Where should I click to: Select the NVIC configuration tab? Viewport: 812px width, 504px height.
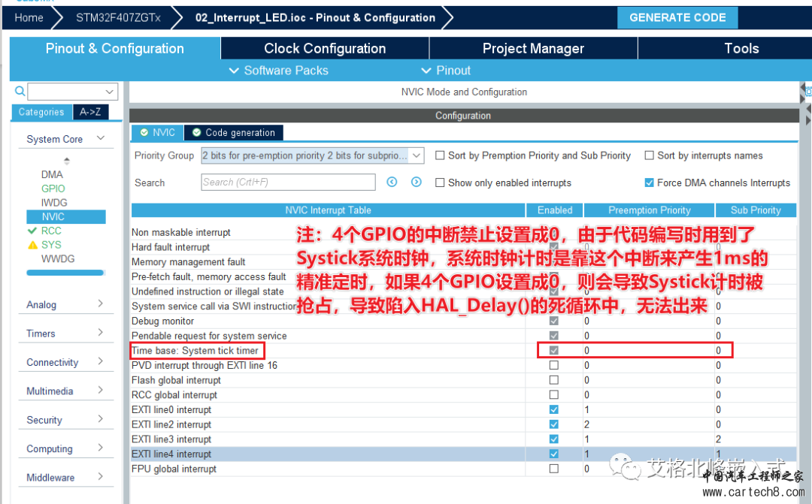coord(157,132)
